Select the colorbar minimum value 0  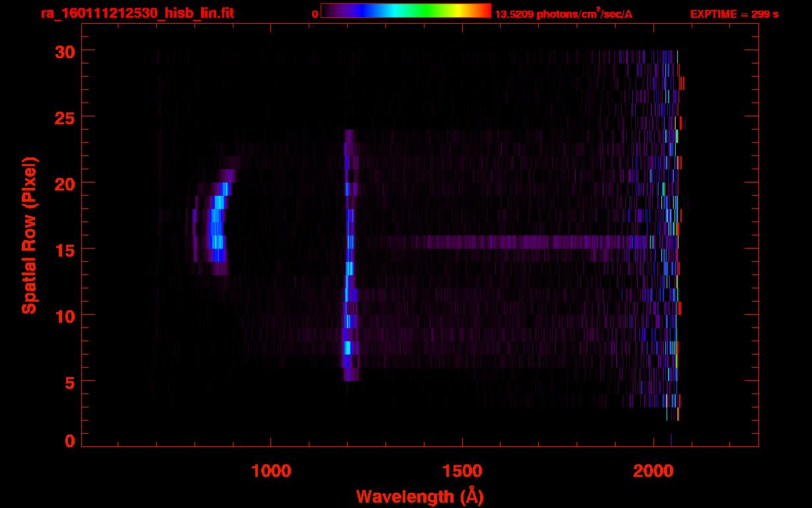point(315,14)
